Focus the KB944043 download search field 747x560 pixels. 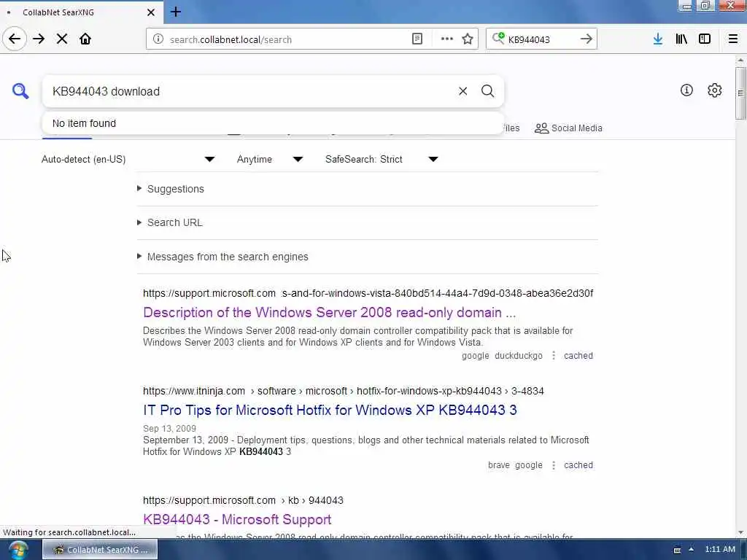coord(250,91)
